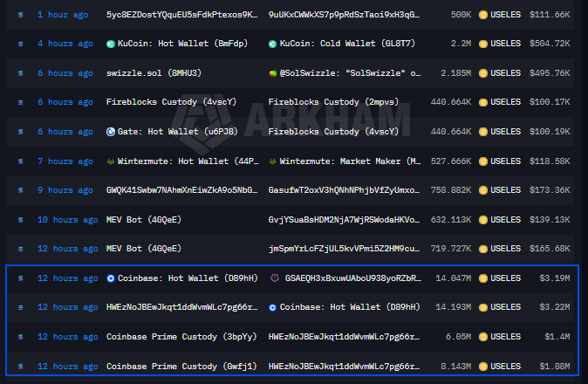Open KuCoin: Cold Wallet (GL8T7) entity
This screenshot has height=384, width=588.
pos(347,44)
